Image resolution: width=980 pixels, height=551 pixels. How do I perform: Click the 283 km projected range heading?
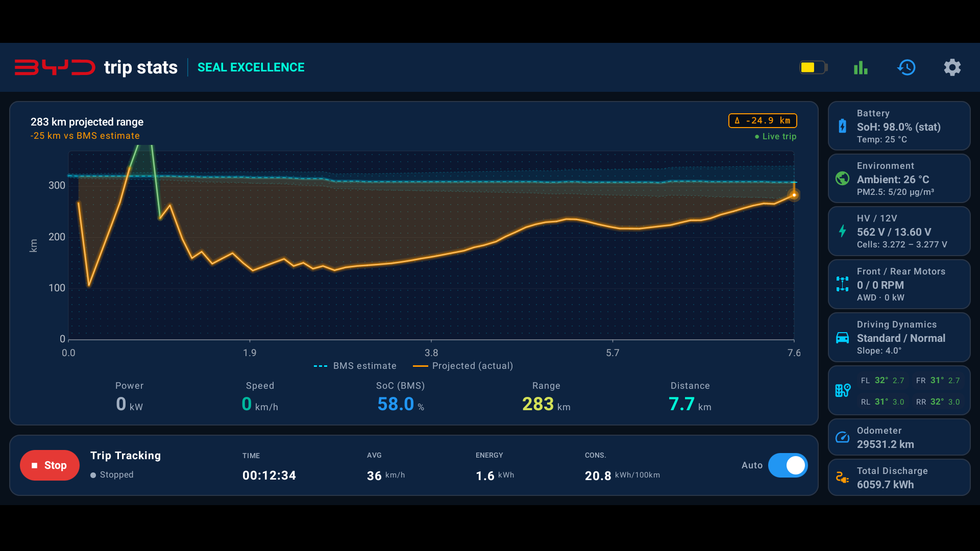pyautogui.click(x=87, y=122)
